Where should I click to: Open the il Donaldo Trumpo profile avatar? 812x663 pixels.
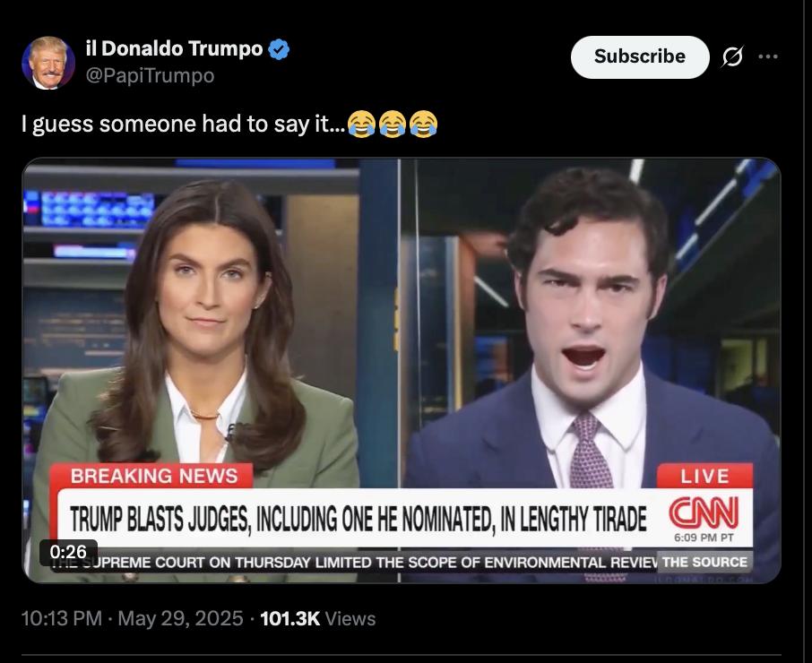[x=48, y=63]
